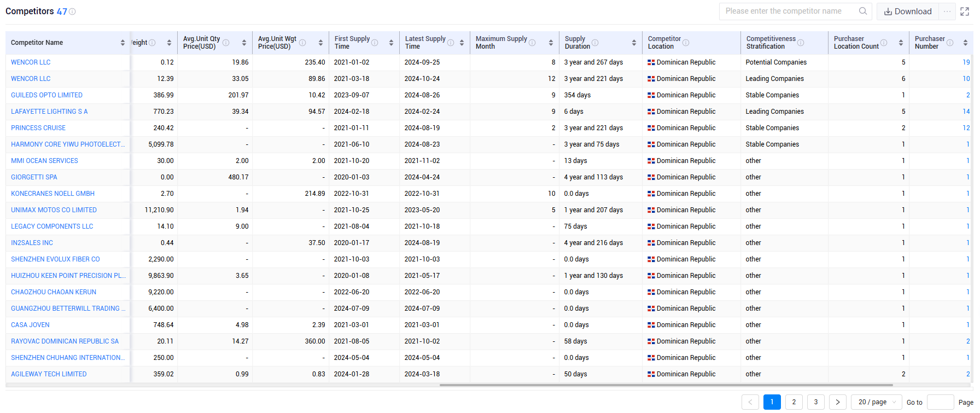The width and height of the screenshot is (980, 413).
Task: Open LAFAYETTE LIGHTING S A competitor
Action: [x=49, y=112]
